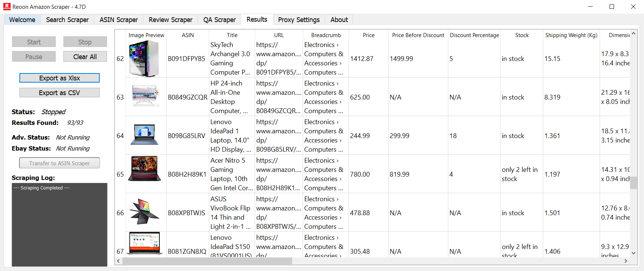The width and height of the screenshot is (644, 271).
Task: Click the Breadcrumb column header
Action: [x=326, y=35]
